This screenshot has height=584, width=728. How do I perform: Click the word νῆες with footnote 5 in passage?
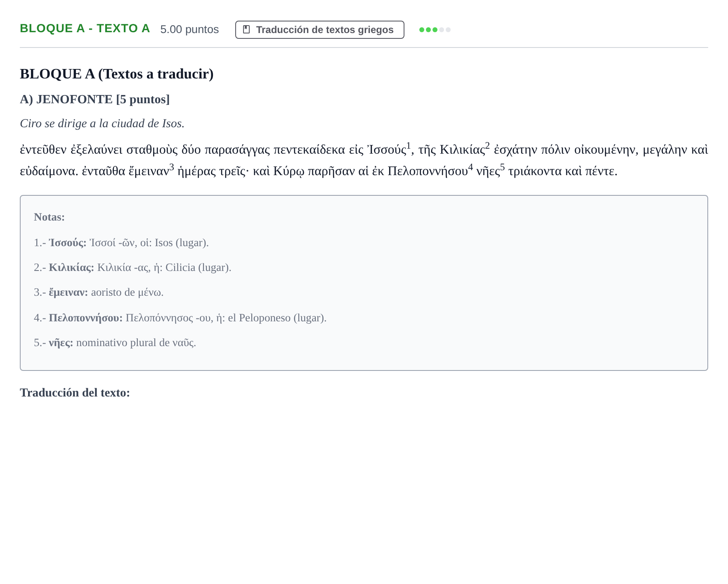490,170
